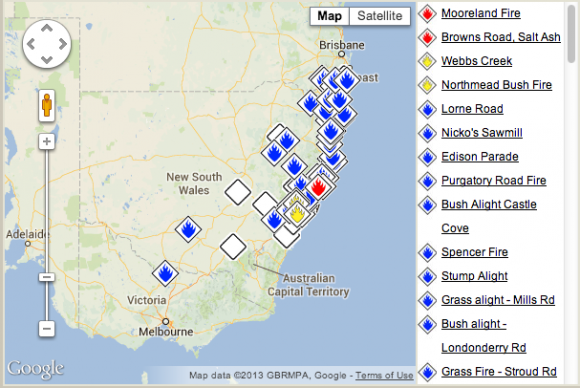Open the Webbs Creek link
The height and width of the screenshot is (388, 580).
[476, 61]
